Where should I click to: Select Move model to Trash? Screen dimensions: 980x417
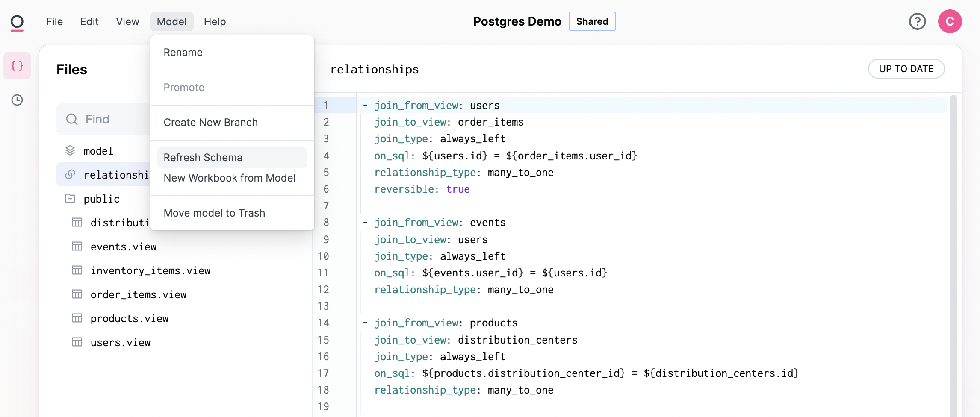click(x=214, y=213)
